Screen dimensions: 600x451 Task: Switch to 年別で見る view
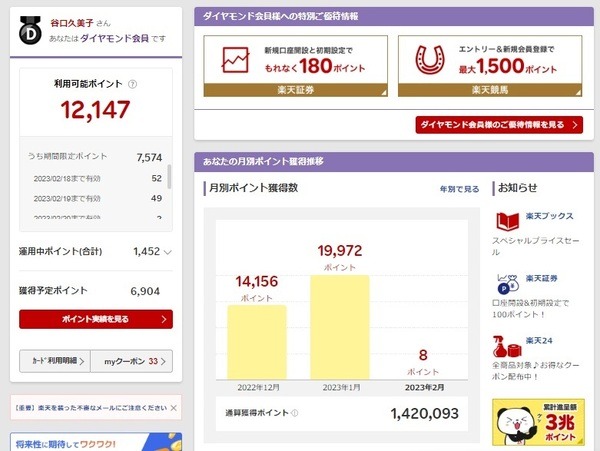459,189
